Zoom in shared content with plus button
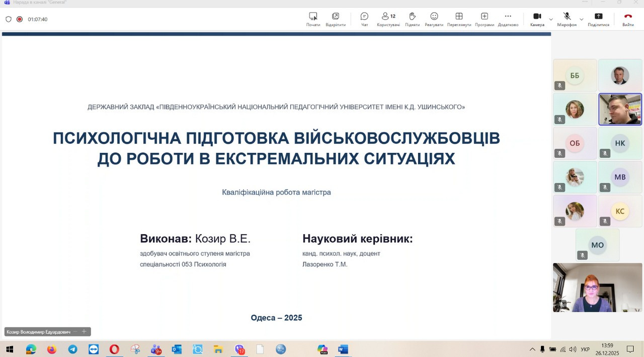 84,332
